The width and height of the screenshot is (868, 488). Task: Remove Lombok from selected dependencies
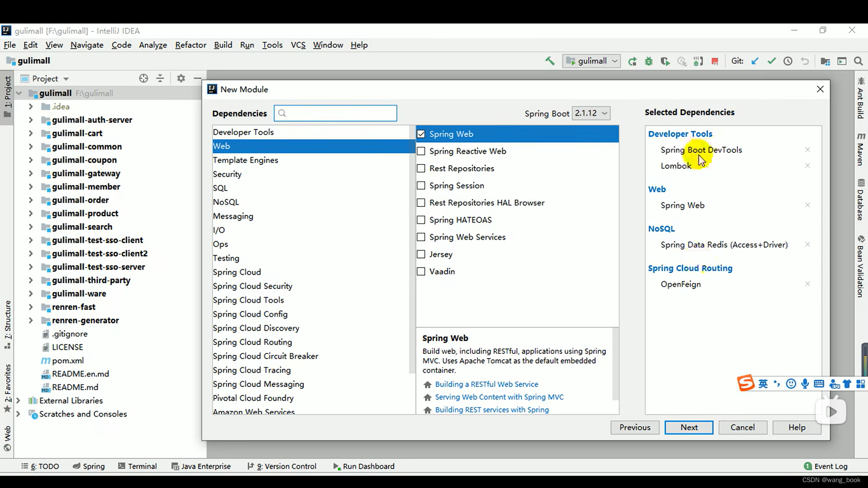point(807,165)
